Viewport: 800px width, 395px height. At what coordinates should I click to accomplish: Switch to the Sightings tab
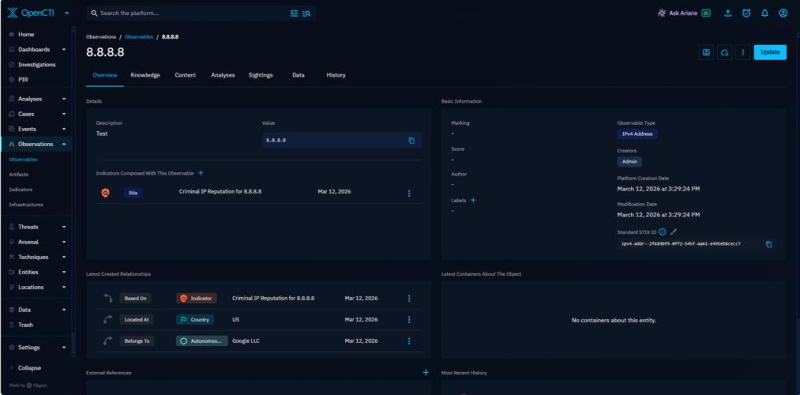(x=261, y=75)
